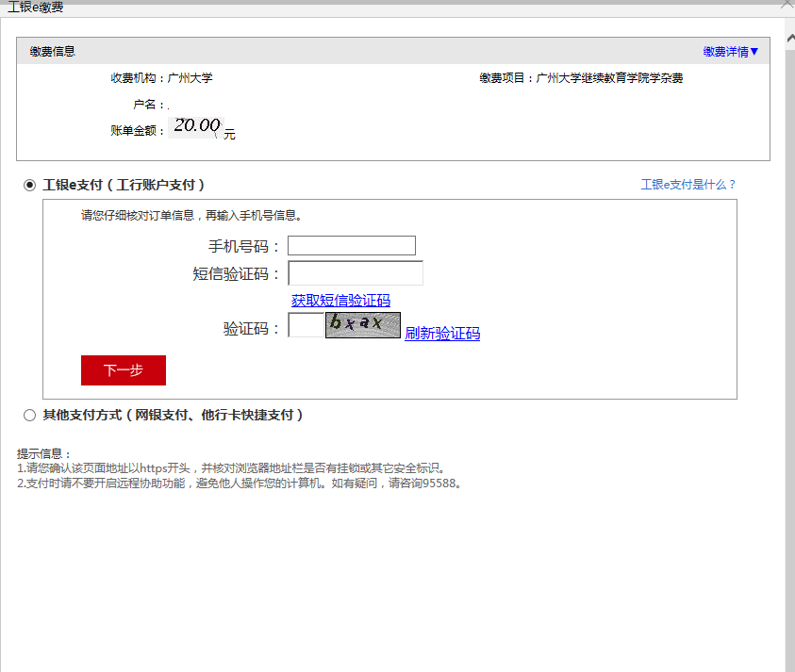Screen dimensions: 795x672
Task: Focus the 手机号码 input field
Action: pyautogui.click(x=352, y=246)
